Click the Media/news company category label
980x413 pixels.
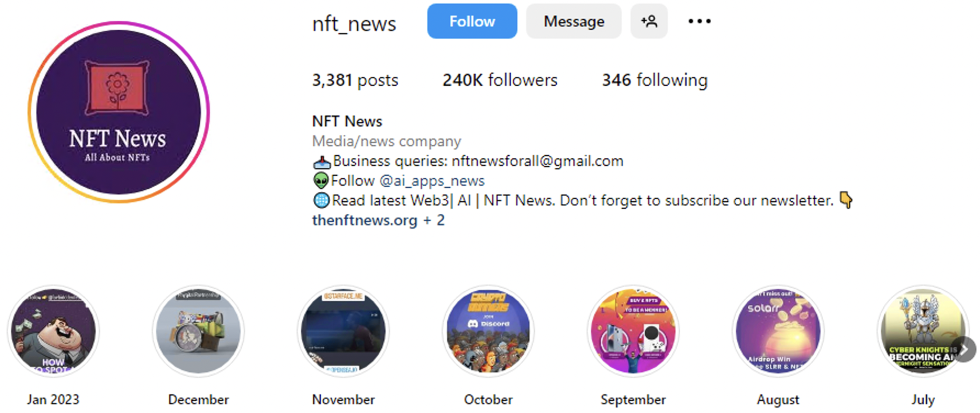tap(386, 141)
